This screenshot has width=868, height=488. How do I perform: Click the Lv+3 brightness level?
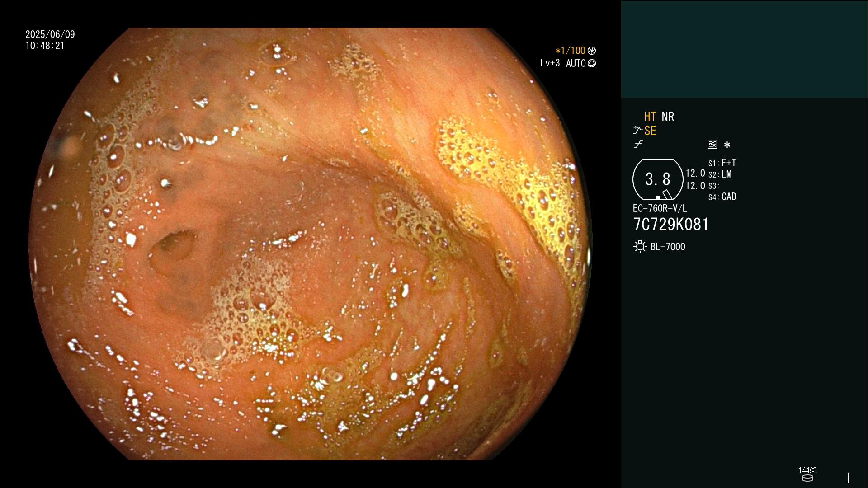point(550,63)
